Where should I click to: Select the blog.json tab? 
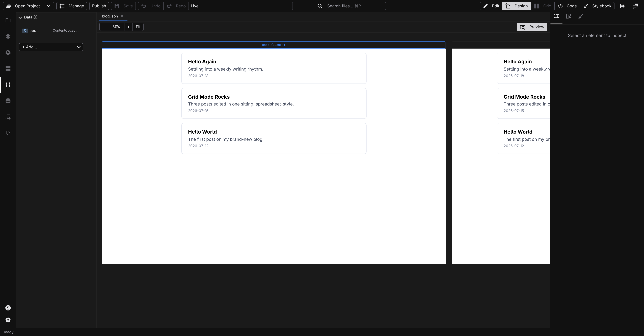click(x=110, y=16)
